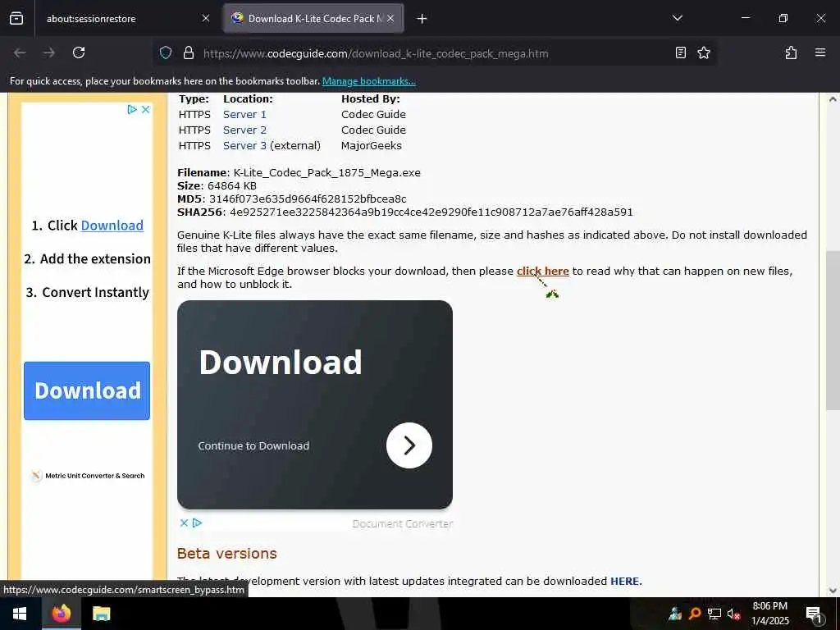840x630 pixels.
Task: Click the Size 64864 KB text
Action: pos(217,186)
